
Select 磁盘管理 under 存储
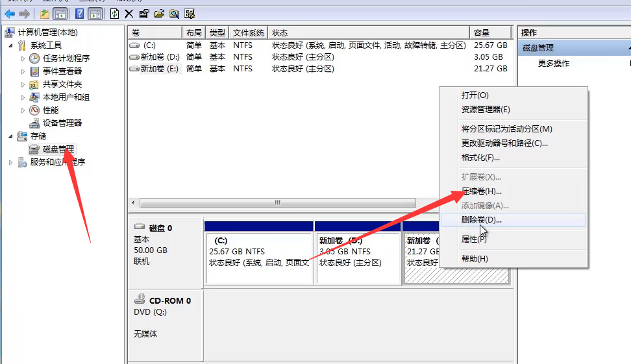[58, 149]
